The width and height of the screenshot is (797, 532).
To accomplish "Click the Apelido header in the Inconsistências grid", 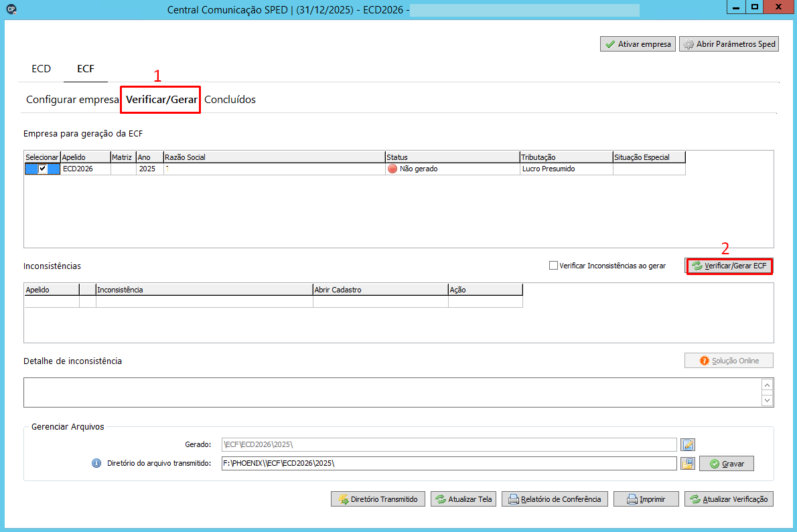I will pyautogui.click(x=52, y=290).
